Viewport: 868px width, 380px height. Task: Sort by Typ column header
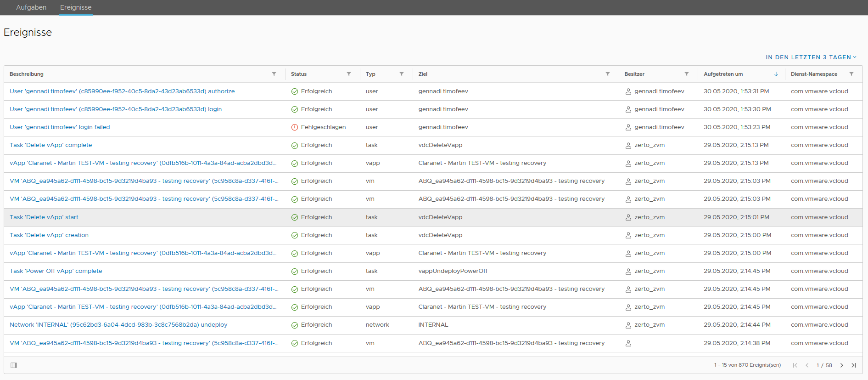pos(370,74)
